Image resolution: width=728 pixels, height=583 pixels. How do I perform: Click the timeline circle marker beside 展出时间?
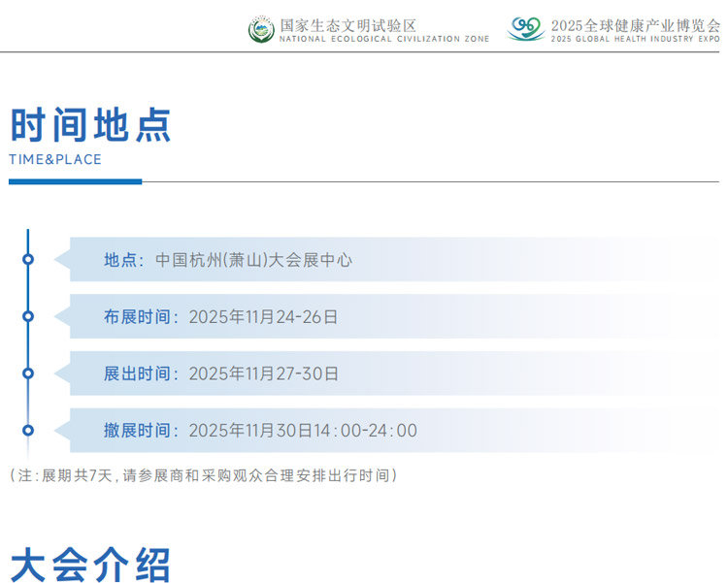coord(28,373)
